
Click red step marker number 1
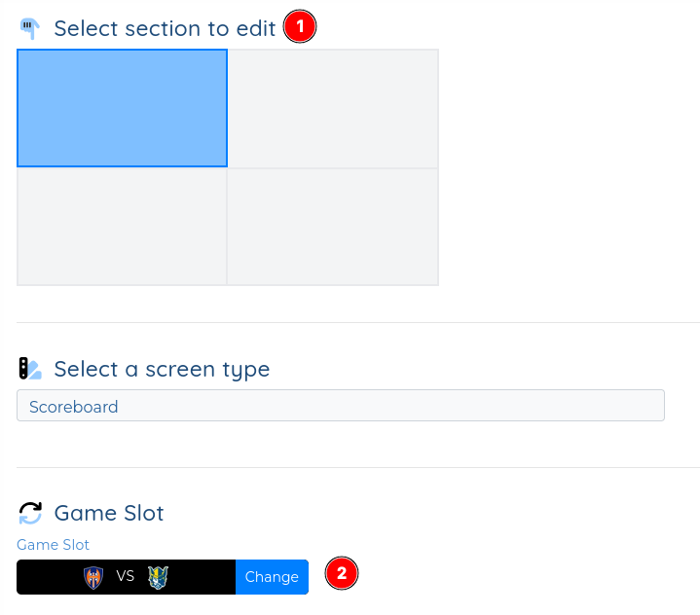(x=300, y=26)
